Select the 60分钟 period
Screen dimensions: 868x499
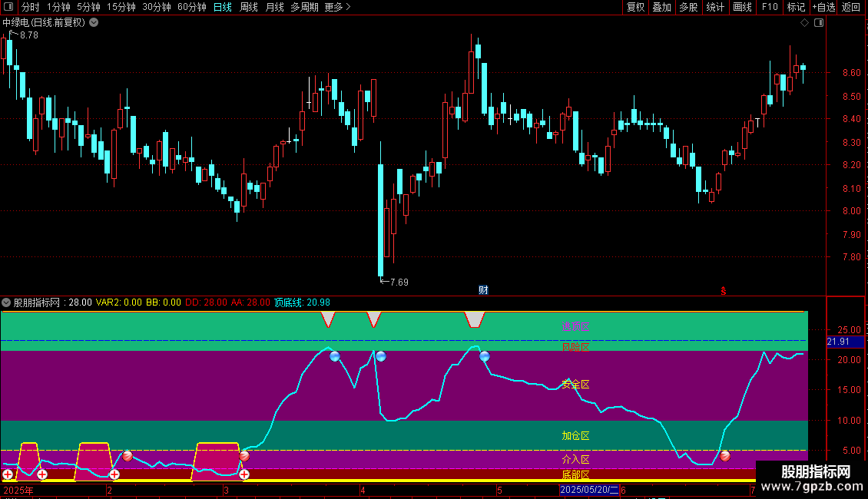(x=192, y=7)
